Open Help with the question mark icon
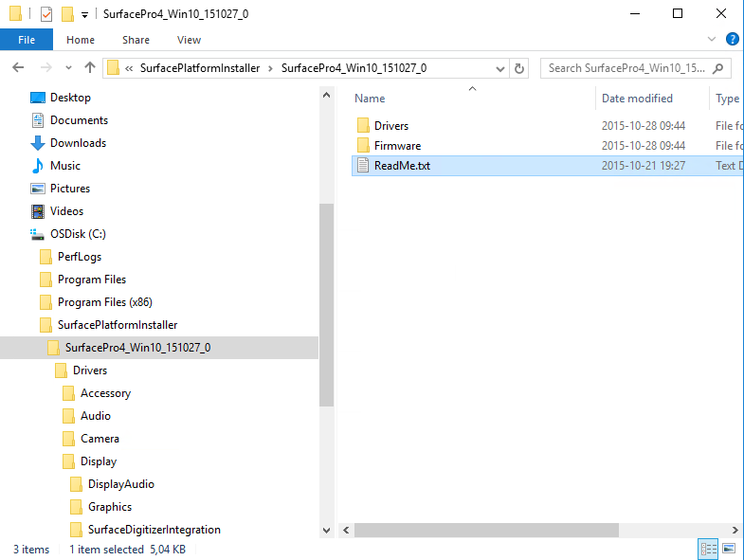Screen dimensions: 744x560 pyautogui.click(x=732, y=39)
